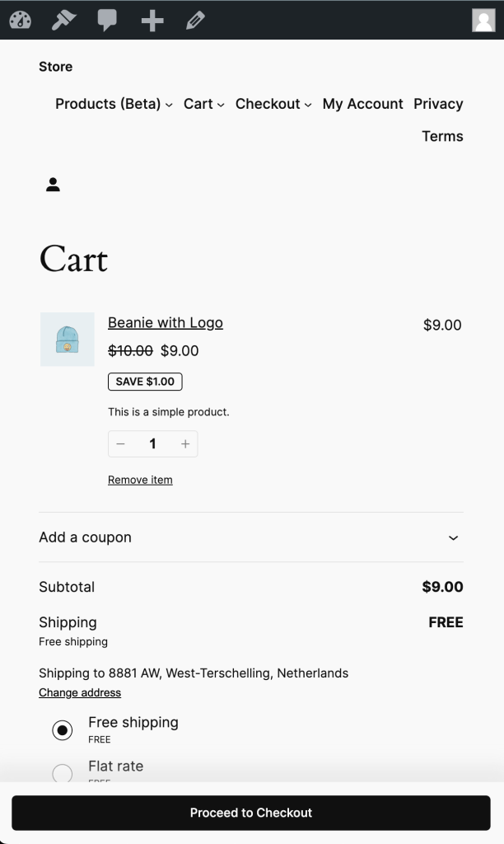Open the Privacy menu item
The image size is (504, 844).
click(438, 104)
